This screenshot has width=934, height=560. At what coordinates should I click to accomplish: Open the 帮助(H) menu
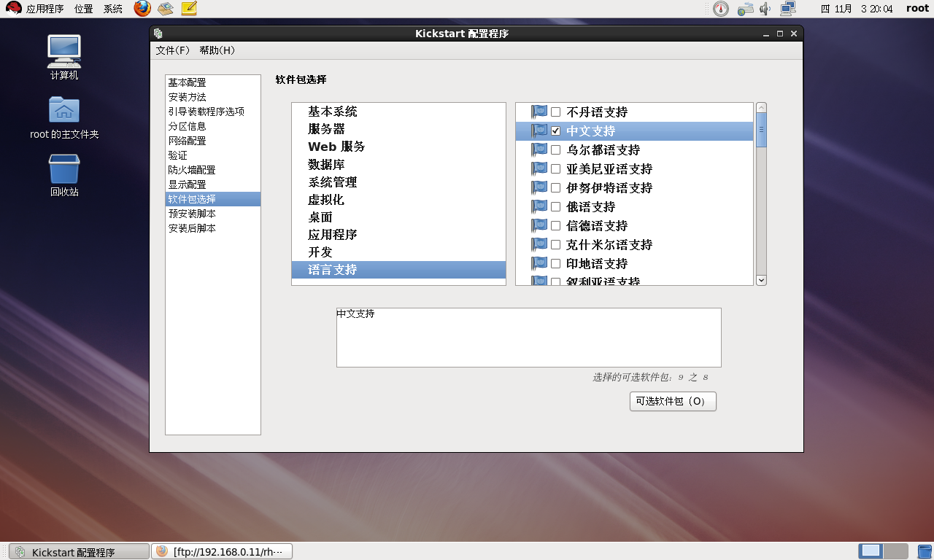(217, 50)
